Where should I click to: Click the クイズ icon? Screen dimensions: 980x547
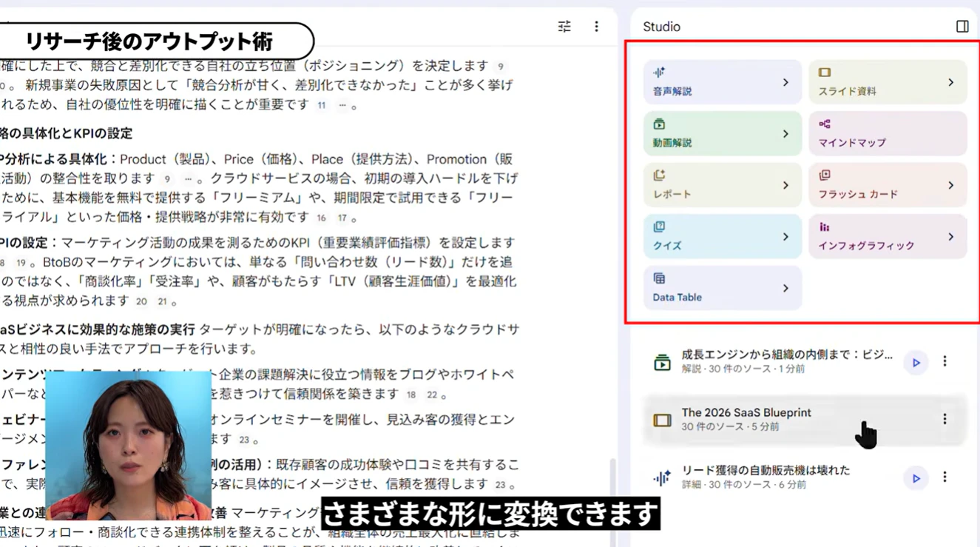pos(659,226)
